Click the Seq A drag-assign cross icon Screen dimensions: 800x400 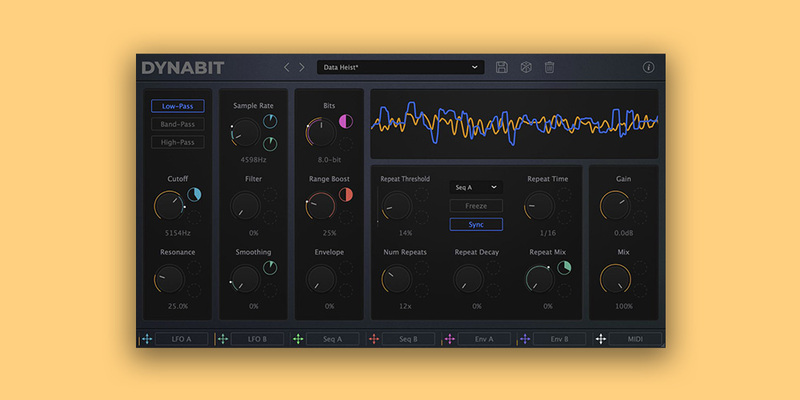298,339
